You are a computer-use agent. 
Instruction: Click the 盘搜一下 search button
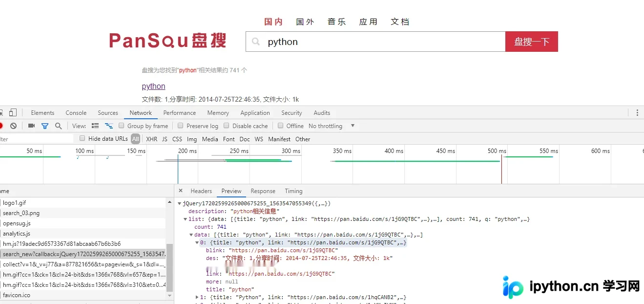532,42
